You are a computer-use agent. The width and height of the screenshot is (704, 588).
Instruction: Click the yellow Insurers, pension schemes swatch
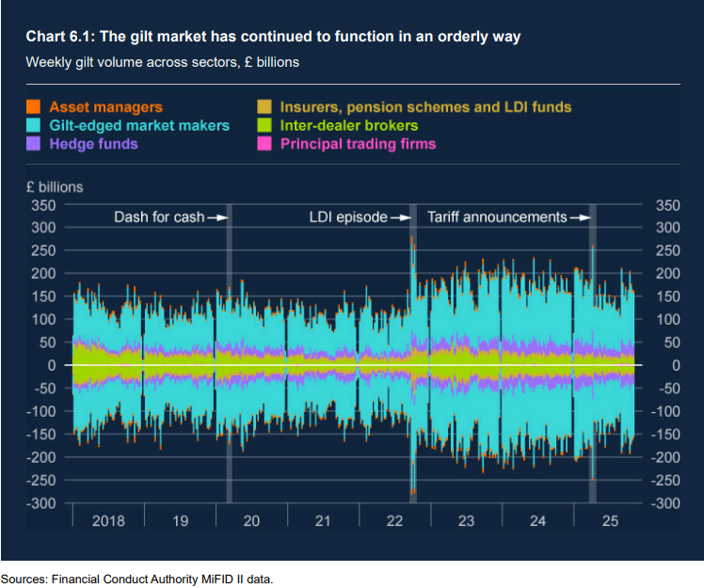point(264,107)
